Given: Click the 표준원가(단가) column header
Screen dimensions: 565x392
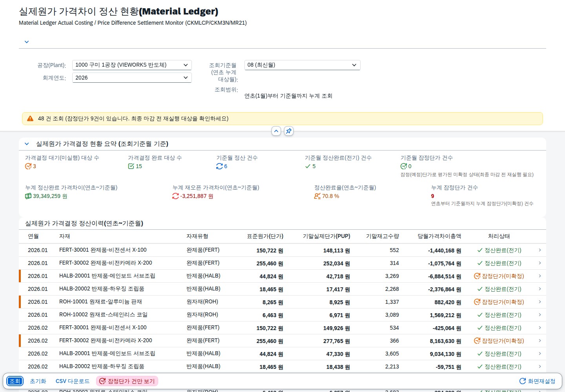Looking at the screenshot, I should (x=265, y=236).
